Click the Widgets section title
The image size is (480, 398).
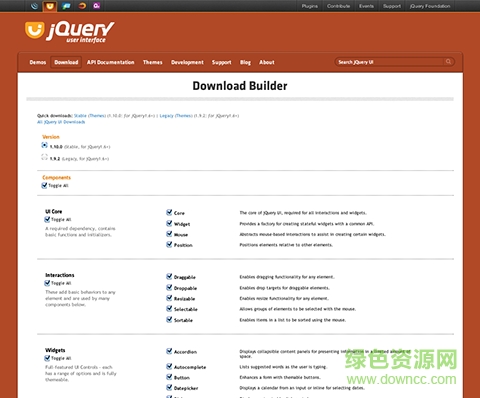pos(55,350)
